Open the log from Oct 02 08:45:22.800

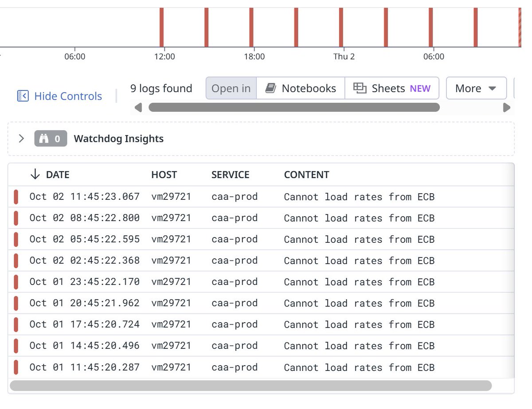(x=261, y=218)
